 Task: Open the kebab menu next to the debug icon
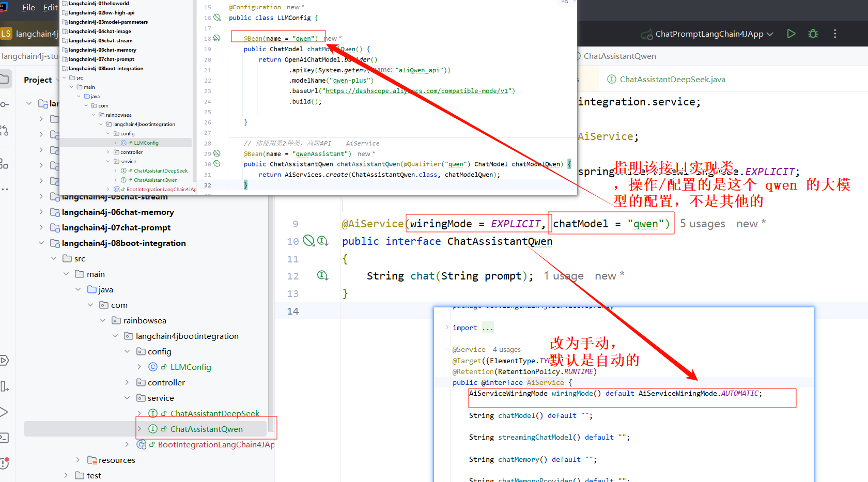pos(835,33)
